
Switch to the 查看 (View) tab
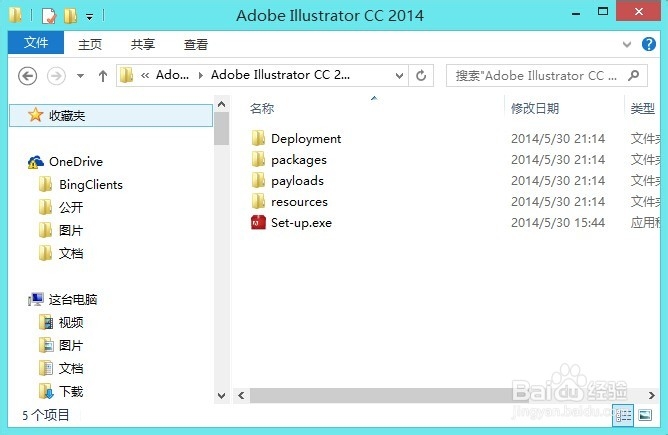pyautogui.click(x=196, y=44)
